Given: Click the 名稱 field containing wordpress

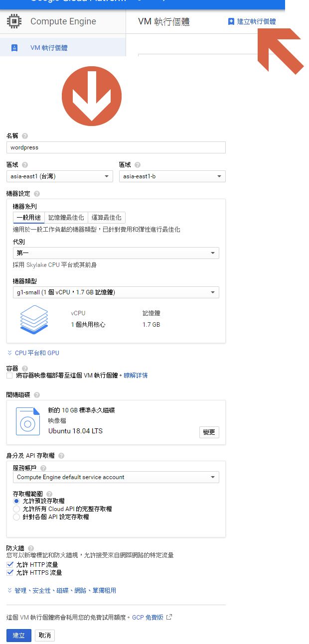Looking at the screenshot, I should (x=116, y=147).
